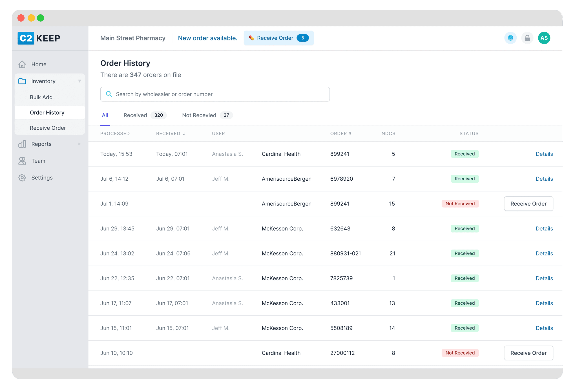The image size is (575, 392).
Task: Switch to the Not Received tab
Action: [x=207, y=115]
